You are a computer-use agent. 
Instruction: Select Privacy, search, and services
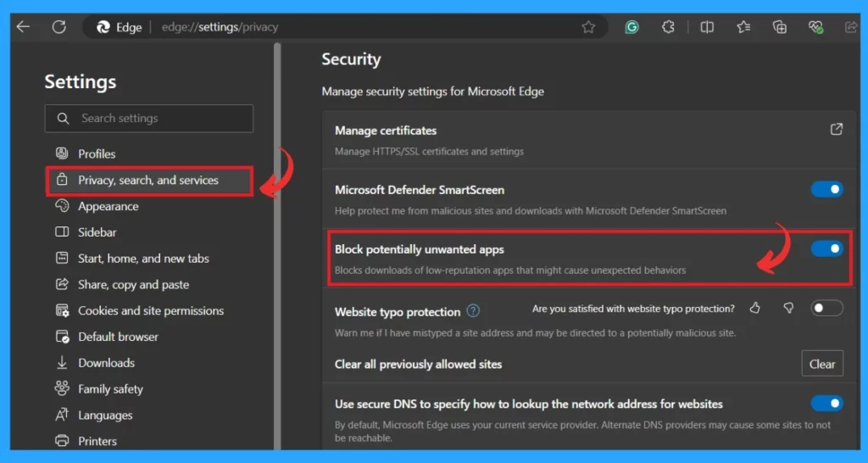pos(148,180)
